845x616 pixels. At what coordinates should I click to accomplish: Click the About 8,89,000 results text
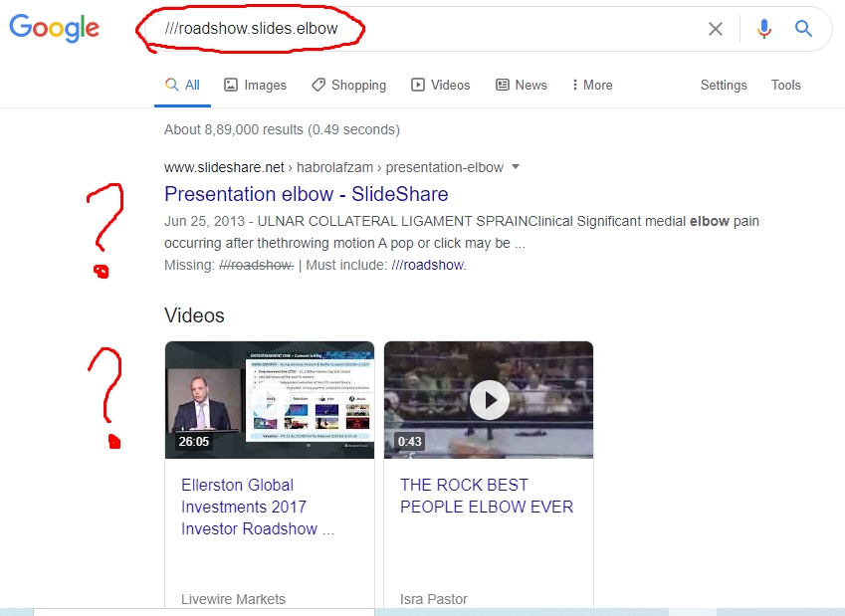click(282, 130)
